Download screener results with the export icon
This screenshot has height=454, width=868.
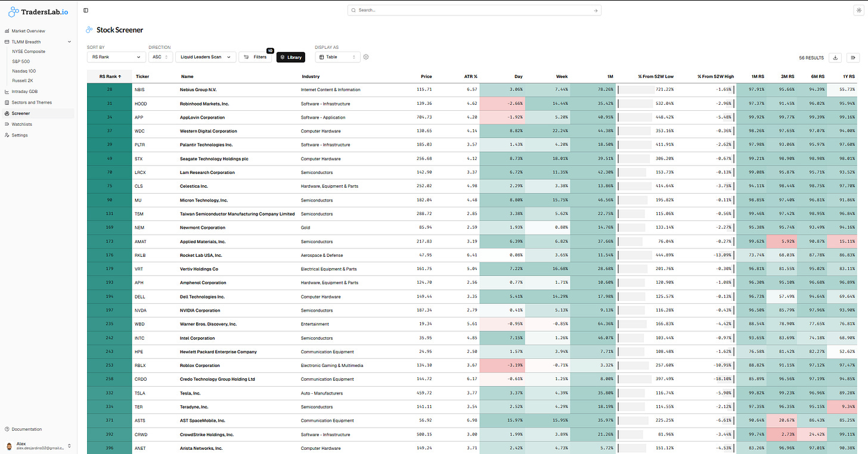[835, 57]
